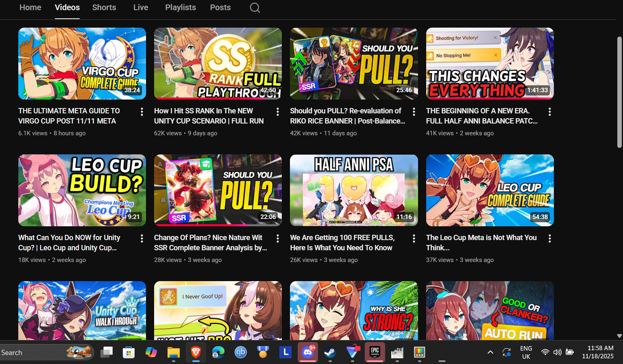
Task: Open the ENG UK language switcher
Action: coord(526,352)
